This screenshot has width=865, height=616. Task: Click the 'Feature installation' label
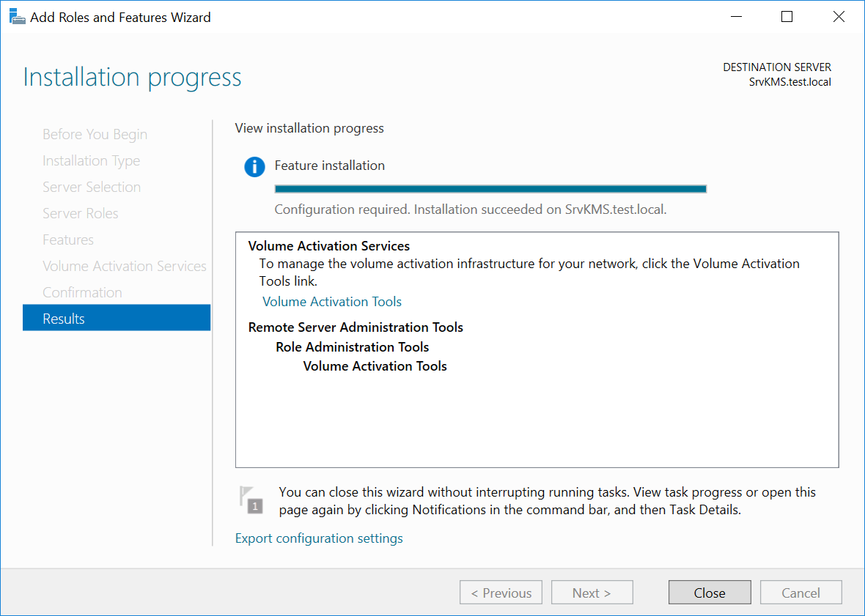[329, 166]
